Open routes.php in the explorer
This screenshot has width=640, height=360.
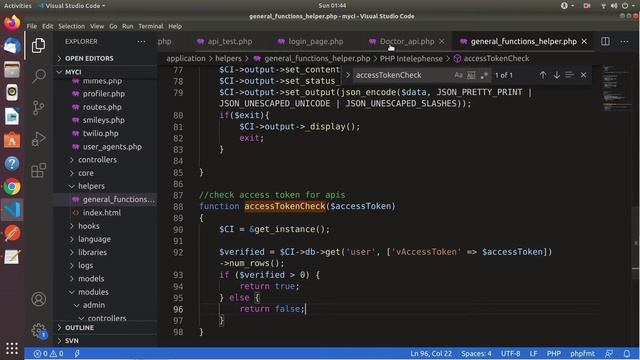[102, 107]
